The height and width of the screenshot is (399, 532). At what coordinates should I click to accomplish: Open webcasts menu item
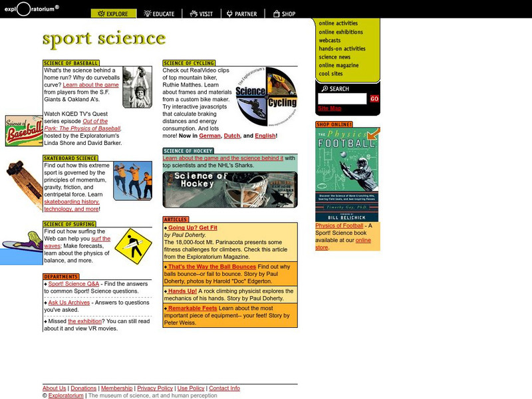[329, 40]
